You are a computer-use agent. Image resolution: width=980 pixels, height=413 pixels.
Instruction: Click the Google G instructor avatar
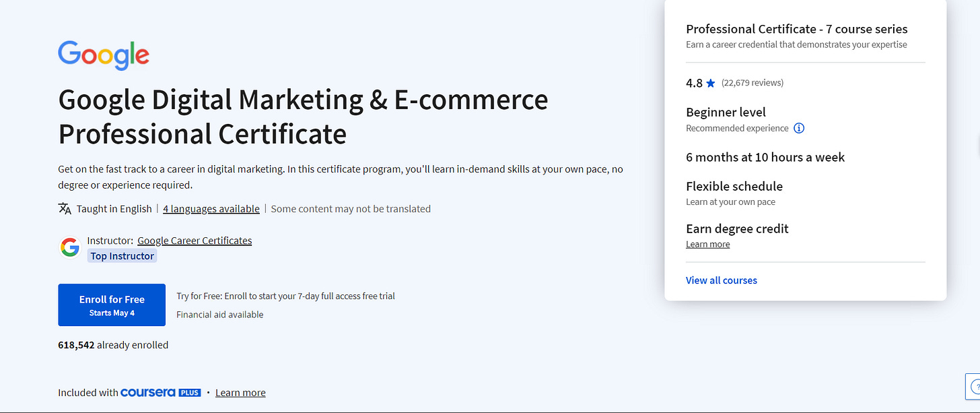(x=69, y=248)
